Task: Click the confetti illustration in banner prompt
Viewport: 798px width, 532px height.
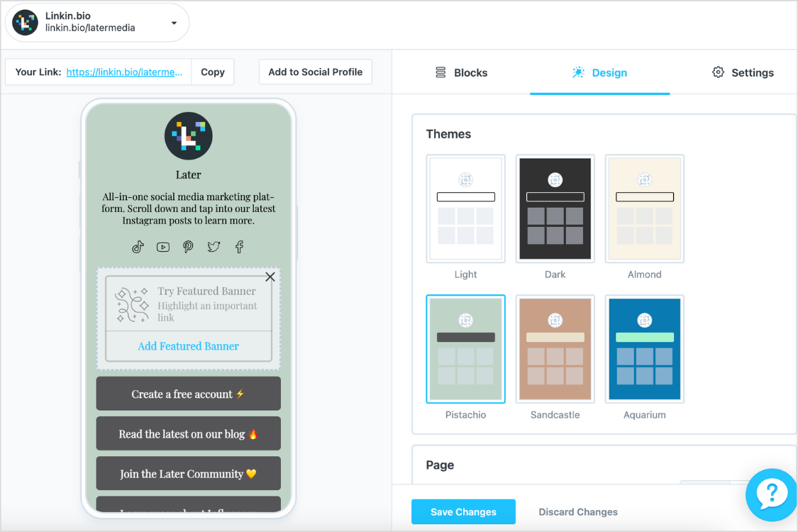Action: [x=132, y=304]
